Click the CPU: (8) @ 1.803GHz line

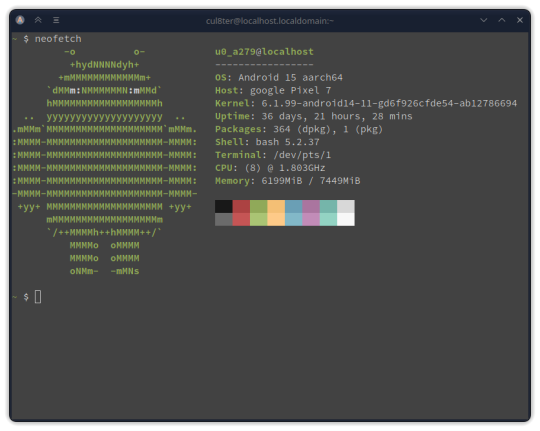pyautogui.click(x=270, y=168)
